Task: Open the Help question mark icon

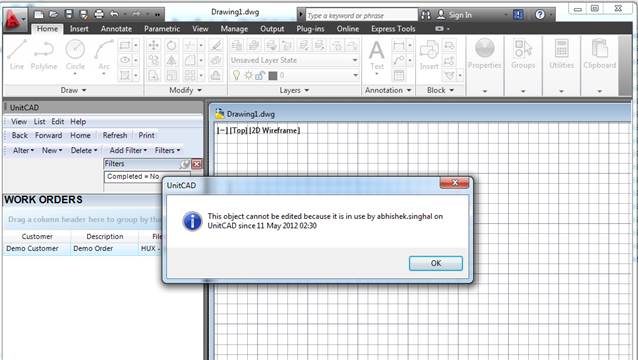Action: click(x=540, y=15)
